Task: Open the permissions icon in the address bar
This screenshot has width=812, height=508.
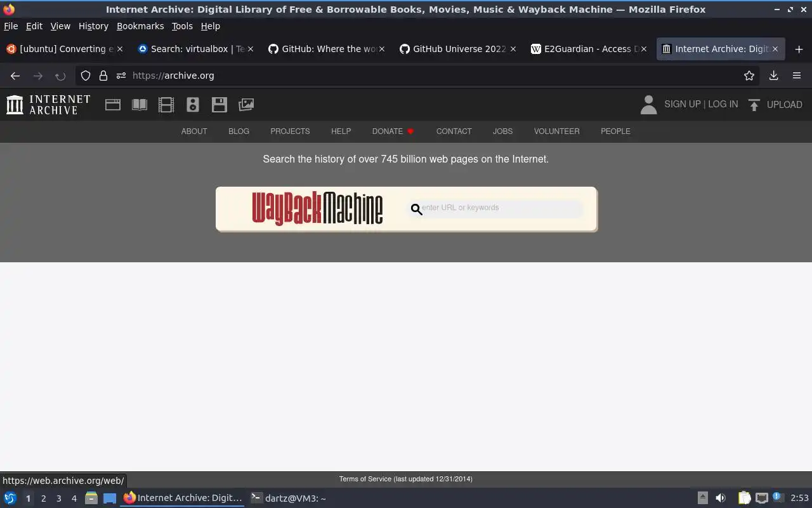Action: coord(121,76)
